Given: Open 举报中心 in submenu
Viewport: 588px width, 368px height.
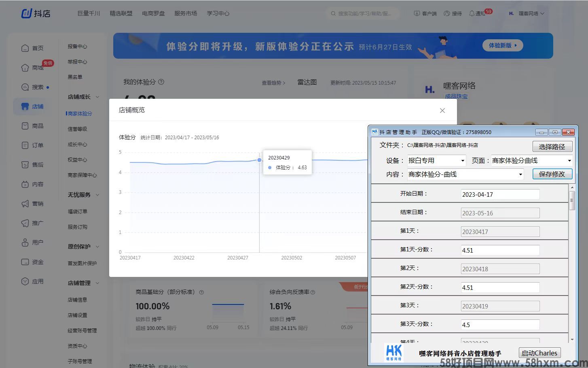Looking at the screenshot, I should point(77,62).
